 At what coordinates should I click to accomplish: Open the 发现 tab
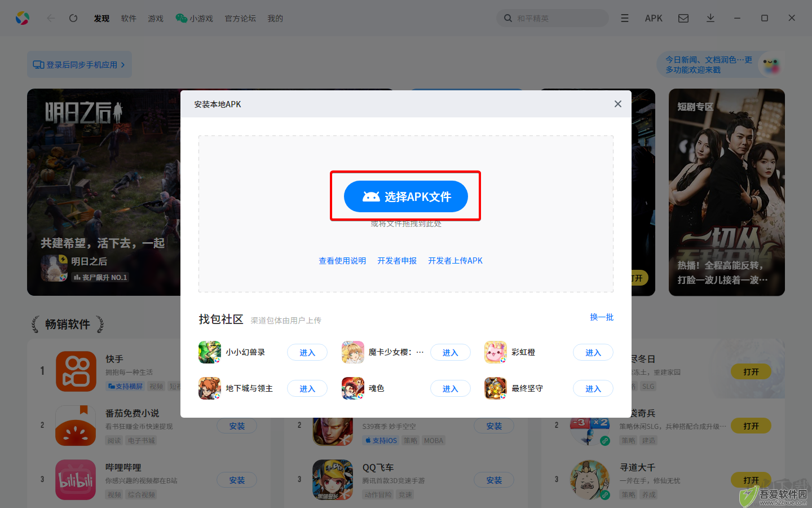tap(101, 19)
